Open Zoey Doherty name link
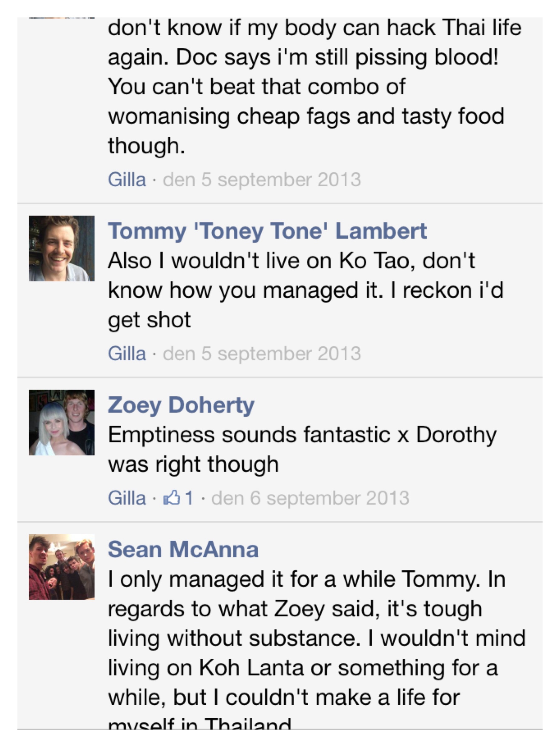This screenshot has height=747, width=560. click(x=181, y=405)
